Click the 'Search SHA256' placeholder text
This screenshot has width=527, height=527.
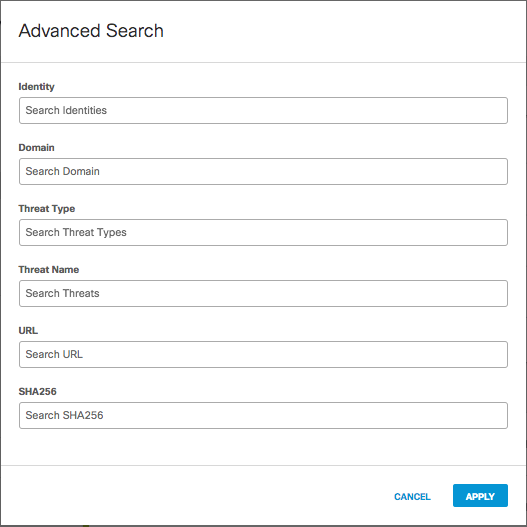coord(65,415)
